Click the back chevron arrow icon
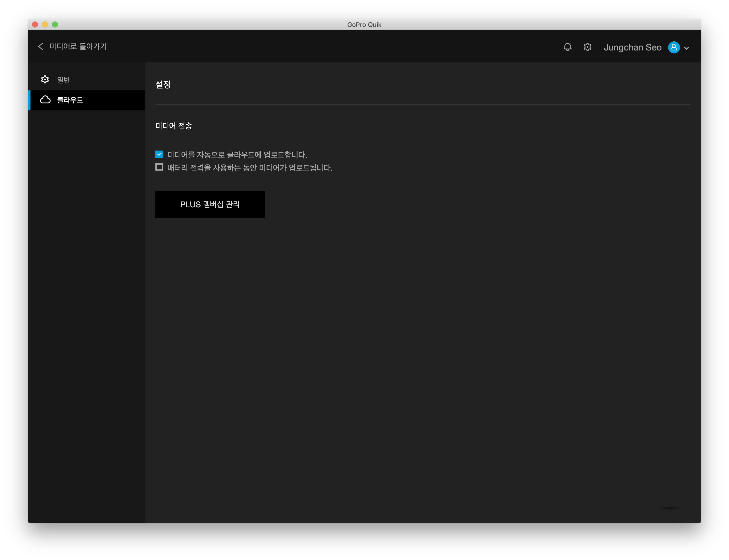Image resolution: width=729 pixels, height=560 pixels. 41,47
